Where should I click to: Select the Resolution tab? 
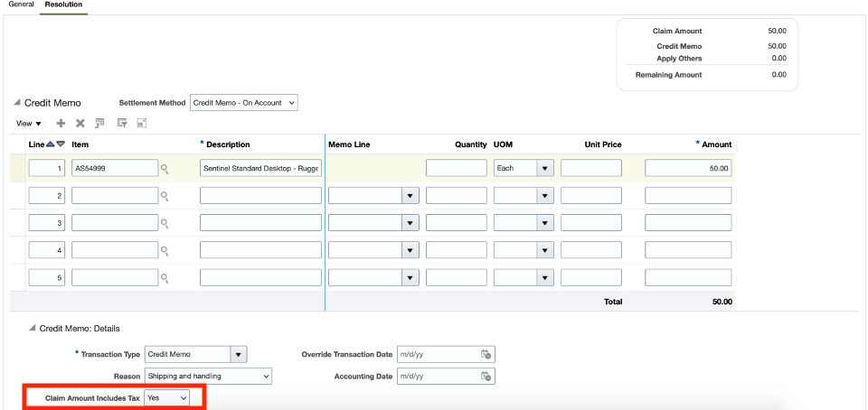(63, 5)
